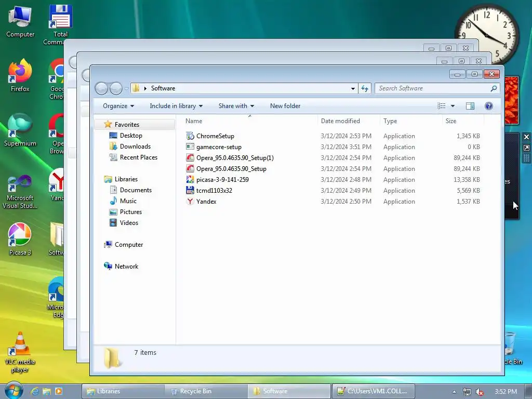This screenshot has width=532, height=399.
Task: Change view layout icon
Action: 442,106
